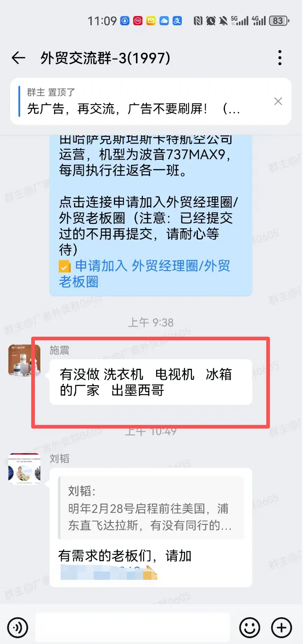Open the three-dot more options menu
303x644 pixels.
click(280, 58)
